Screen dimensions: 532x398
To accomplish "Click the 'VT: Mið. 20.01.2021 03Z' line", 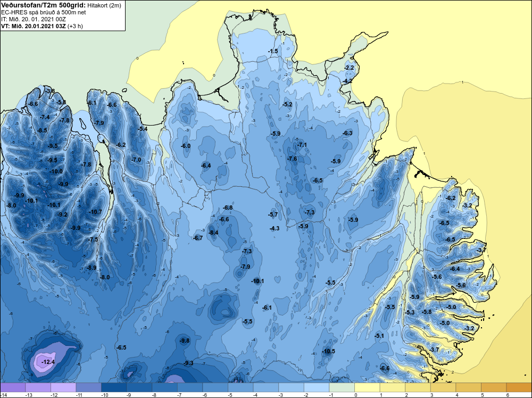I will tap(34, 26).
